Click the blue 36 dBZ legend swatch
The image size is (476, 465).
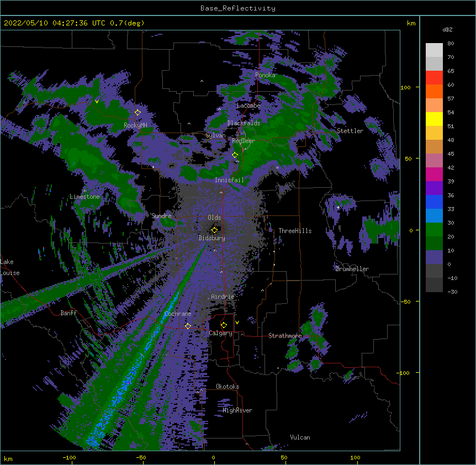(434, 202)
